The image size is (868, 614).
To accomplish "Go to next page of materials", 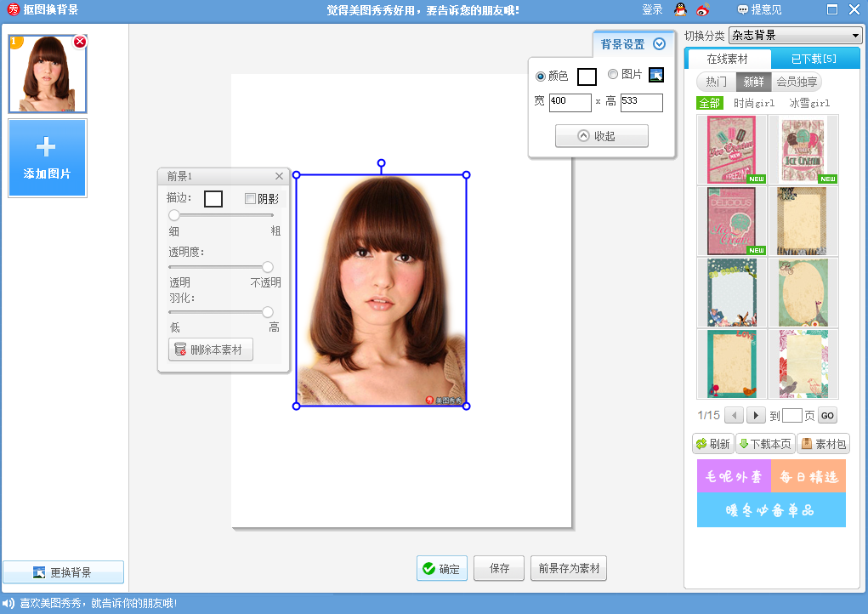I will (x=755, y=416).
